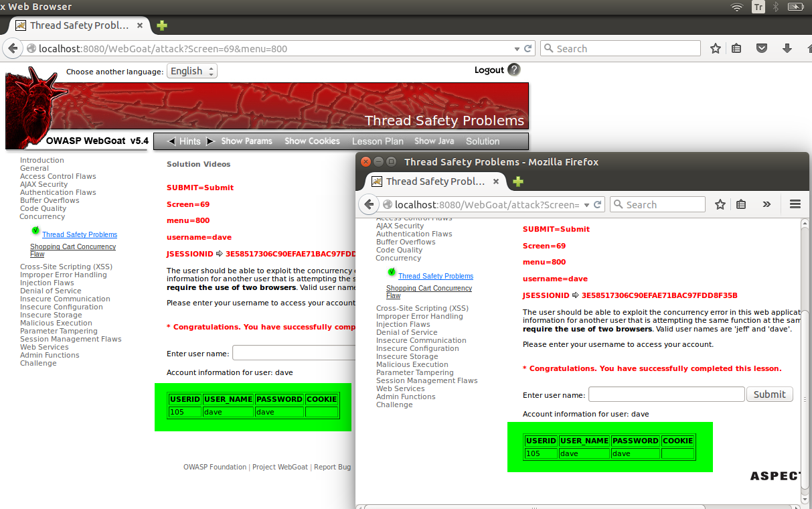812x509 pixels.
Task: Bookmark star in back browser toolbar
Action: 716,48
